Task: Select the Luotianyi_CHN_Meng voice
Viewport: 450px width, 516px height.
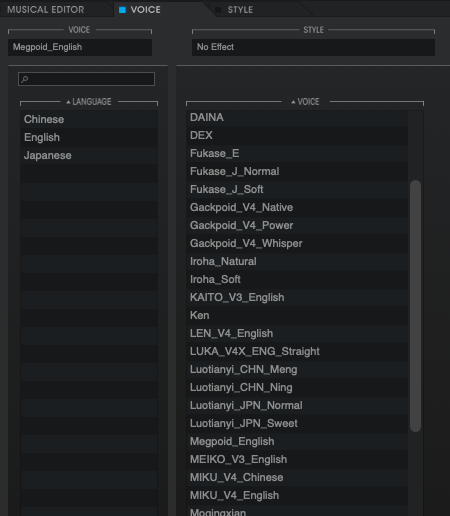Action: coord(297,369)
